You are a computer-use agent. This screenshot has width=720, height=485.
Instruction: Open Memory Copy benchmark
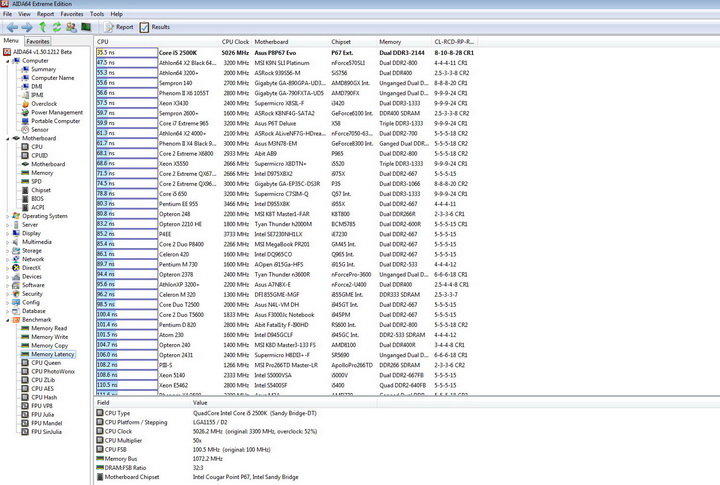coord(49,345)
